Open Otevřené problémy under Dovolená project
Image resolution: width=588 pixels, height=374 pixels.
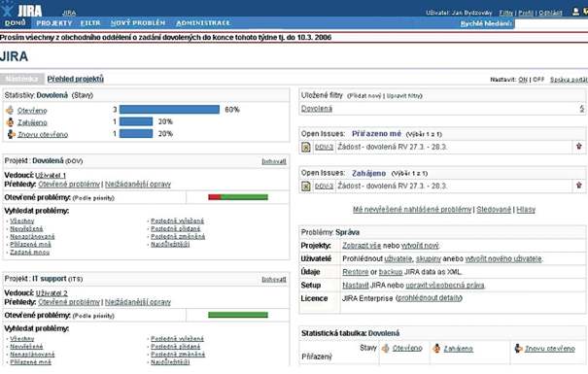(x=69, y=184)
